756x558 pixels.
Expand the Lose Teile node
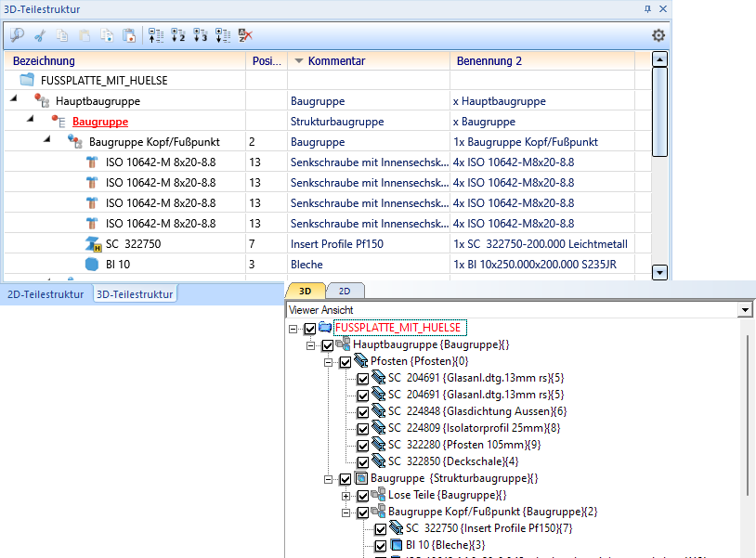pos(346,496)
